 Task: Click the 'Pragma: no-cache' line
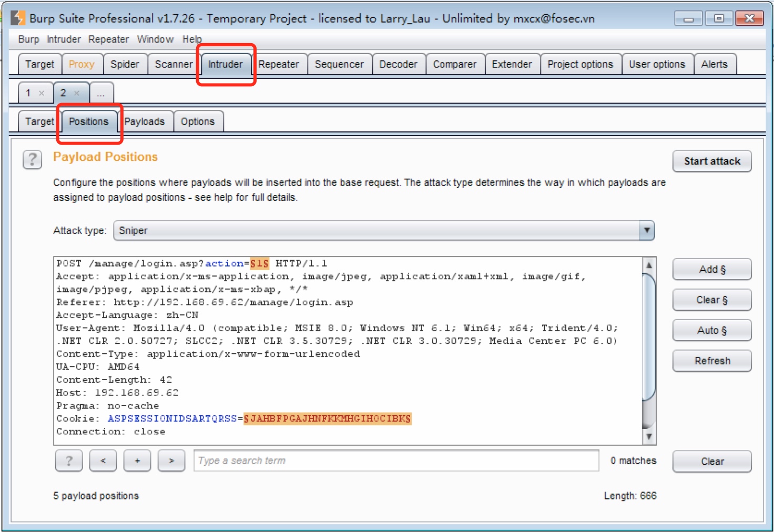pos(107,406)
